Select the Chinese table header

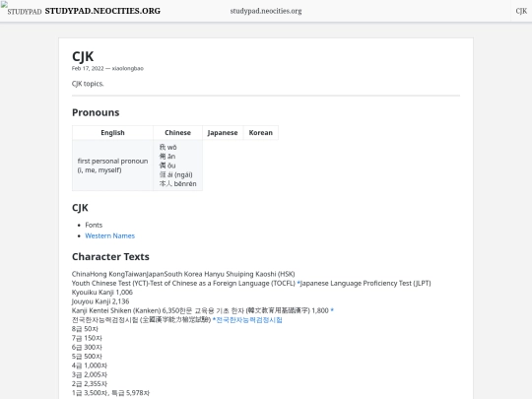coord(177,133)
